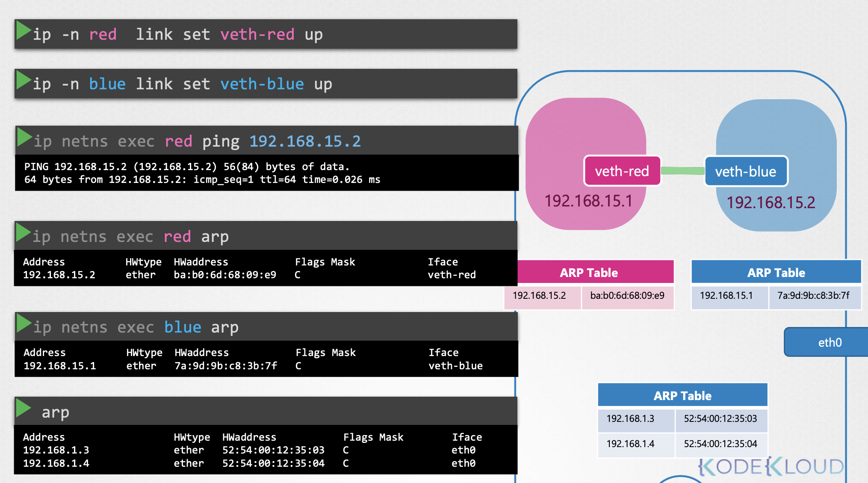Click ba:b0:6d:68:09:e9 in red arp terminal output

pyautogui.click(x=225, y=275)
